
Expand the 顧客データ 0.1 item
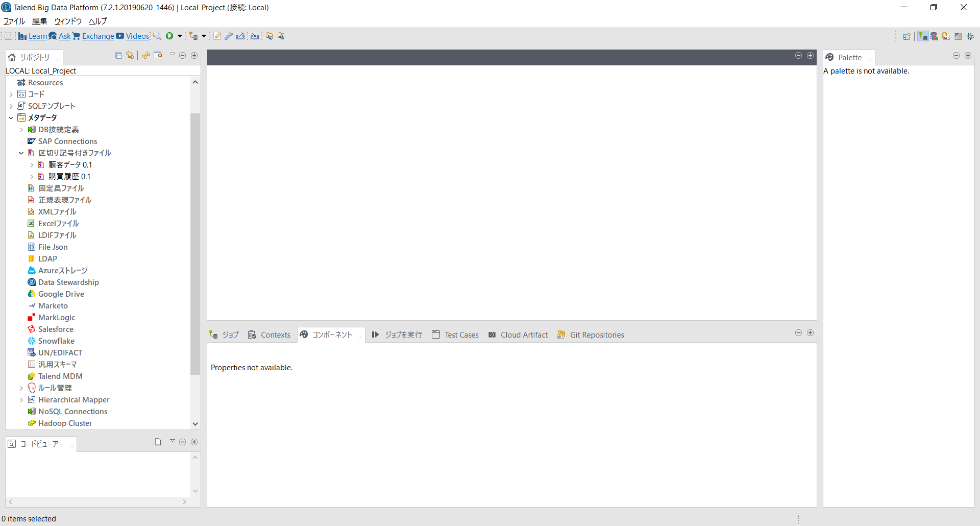[32, 165]
